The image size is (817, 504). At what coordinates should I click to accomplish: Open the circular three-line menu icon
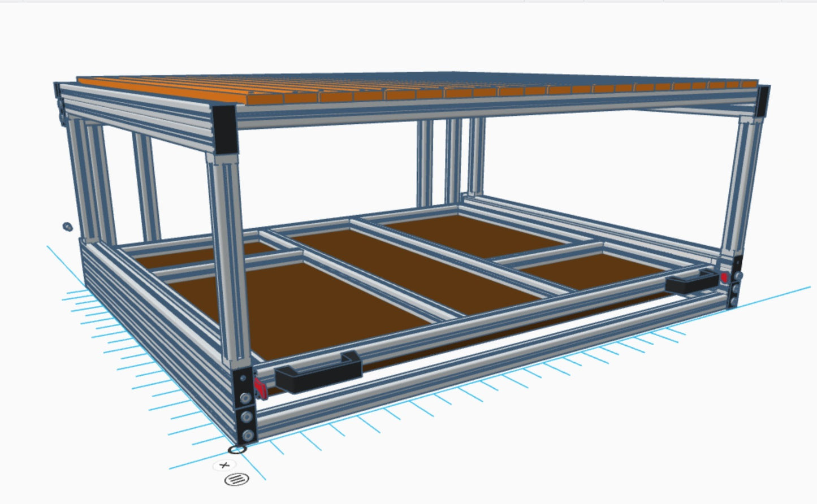tap(236, 480)
